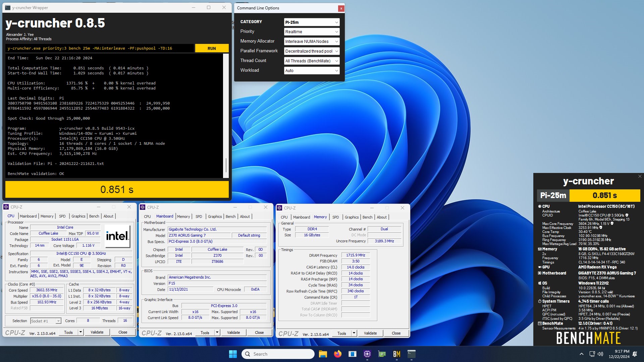Click the yellow 0.851 s result bar
Image resolution: width=644 pixels, height=362 pixels.
[x=117, y=189]
